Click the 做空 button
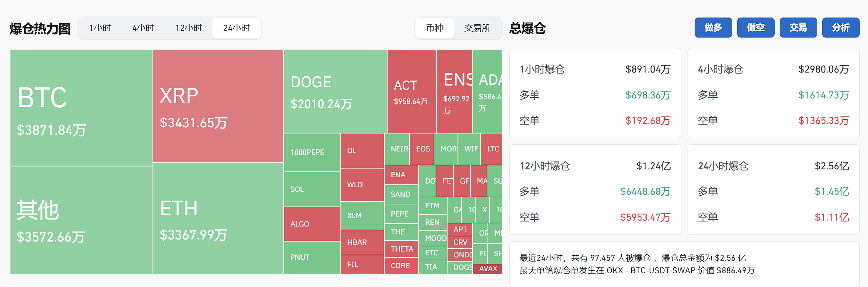 (756, 28)
